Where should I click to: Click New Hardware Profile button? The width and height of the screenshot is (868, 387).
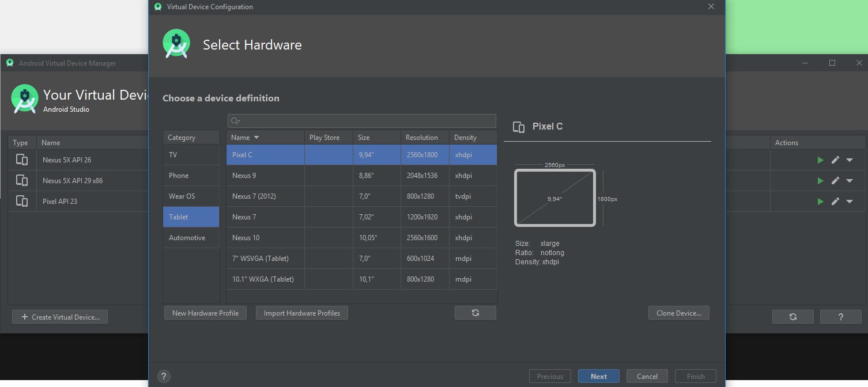[205, 313]
